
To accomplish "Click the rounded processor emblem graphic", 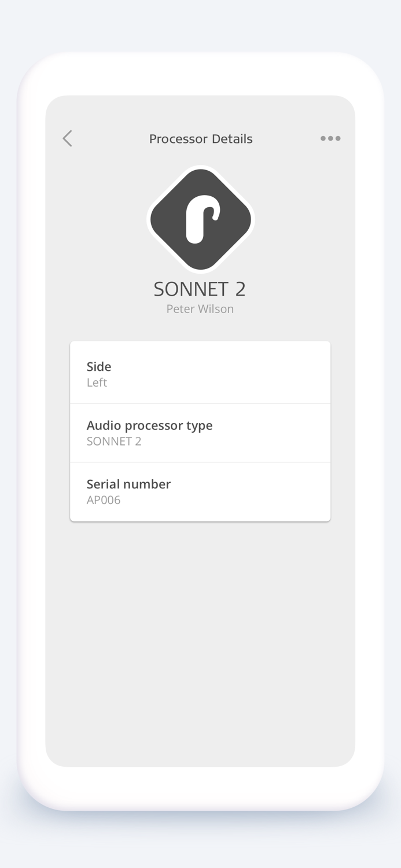I will [200, 218].
